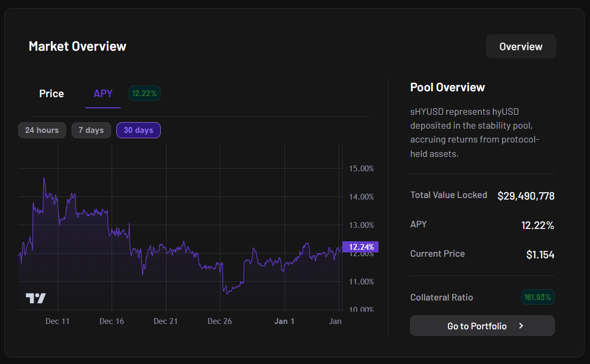This screenshot has height=364, width=590.
Task: Select the APY tab
Action: coord(103,93)
